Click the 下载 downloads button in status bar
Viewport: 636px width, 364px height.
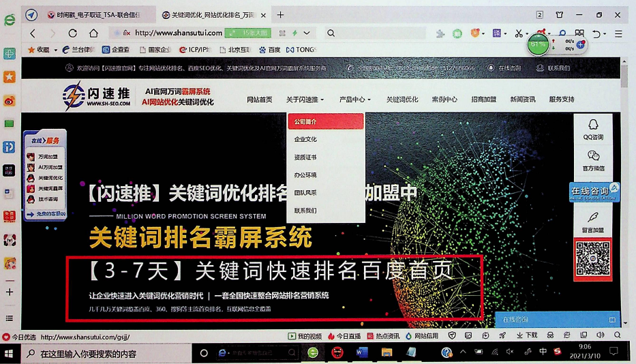pyautogui.click(x=527, y=335)
